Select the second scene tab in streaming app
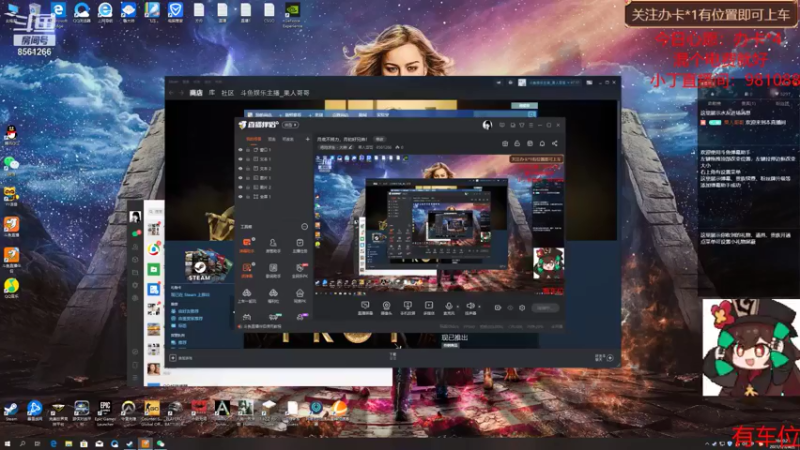This screenshot has width=800, height=450. (272, 139)
